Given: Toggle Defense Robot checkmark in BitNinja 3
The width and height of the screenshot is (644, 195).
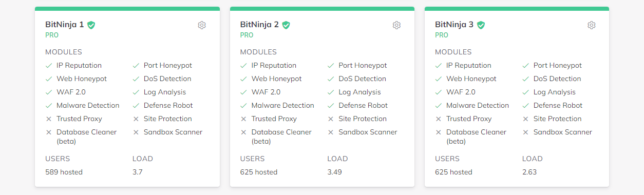Looking at the screenshot, I should point(526,105).
